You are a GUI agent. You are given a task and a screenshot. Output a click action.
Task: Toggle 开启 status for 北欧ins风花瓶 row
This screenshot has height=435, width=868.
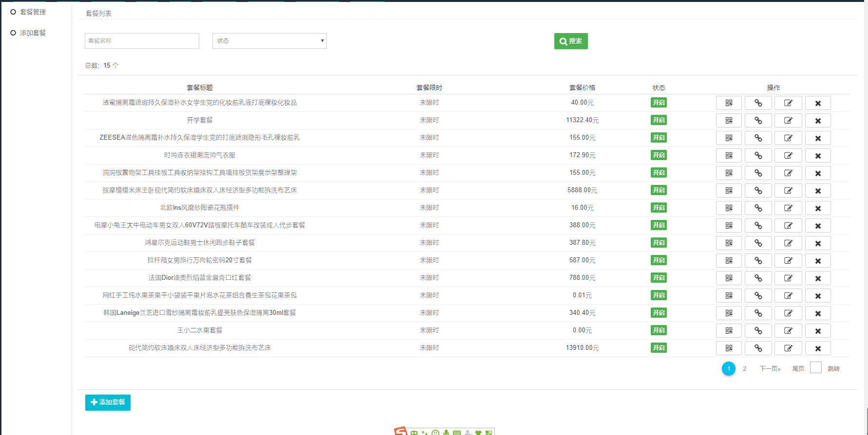click(x=659, y=208)
